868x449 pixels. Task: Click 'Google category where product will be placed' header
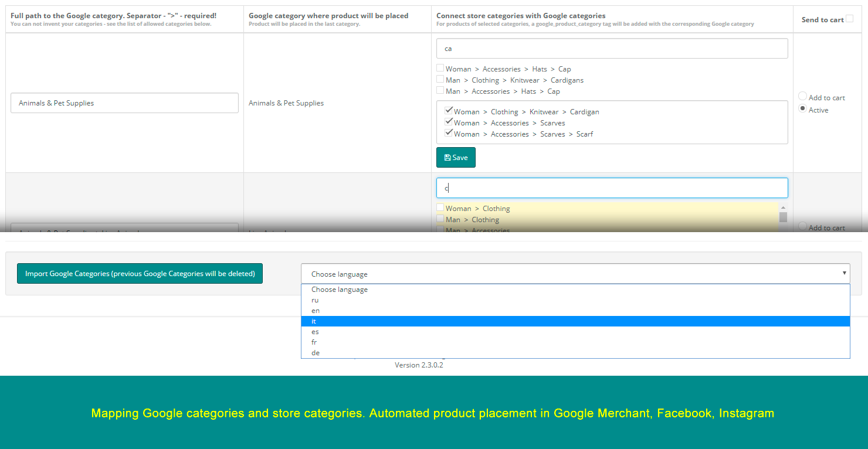(x=328, y=16)
